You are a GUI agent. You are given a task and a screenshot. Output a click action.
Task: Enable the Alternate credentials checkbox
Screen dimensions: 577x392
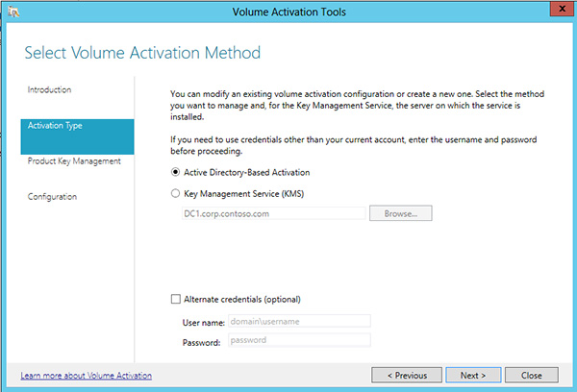click(x=175, y=300)
